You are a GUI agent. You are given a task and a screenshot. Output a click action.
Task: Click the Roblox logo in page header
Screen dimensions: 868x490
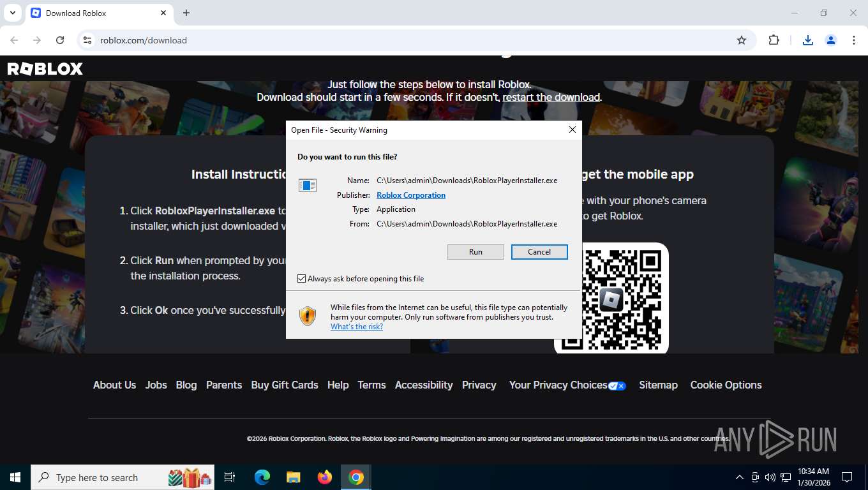coord(45,69)
